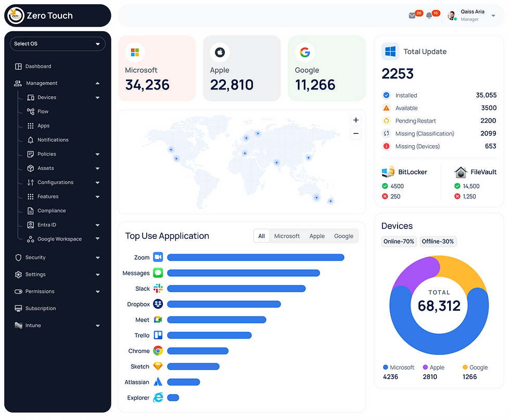
Task: Click the Flow icon in sidebar
Action: pyautogui.click(x=31, y=111)
